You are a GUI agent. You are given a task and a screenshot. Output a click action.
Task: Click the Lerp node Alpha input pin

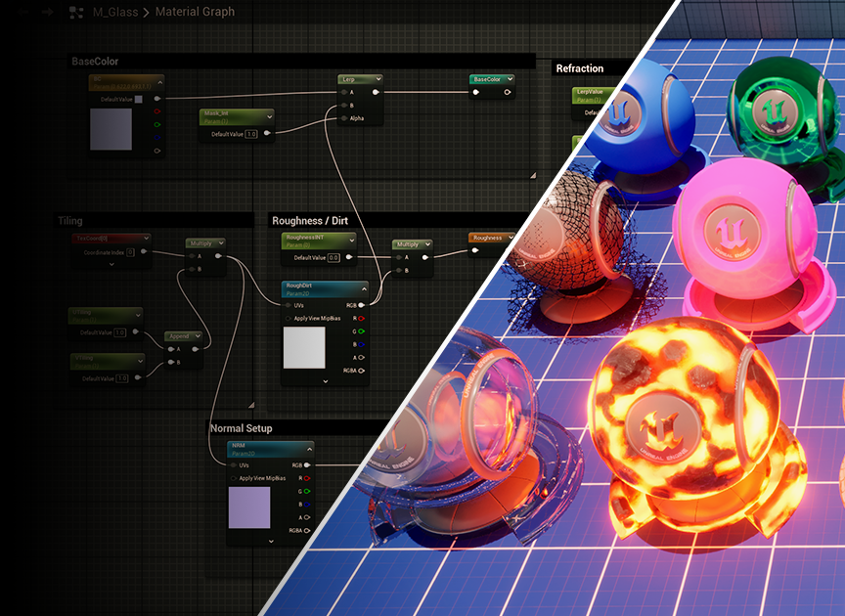click(344, 118)
